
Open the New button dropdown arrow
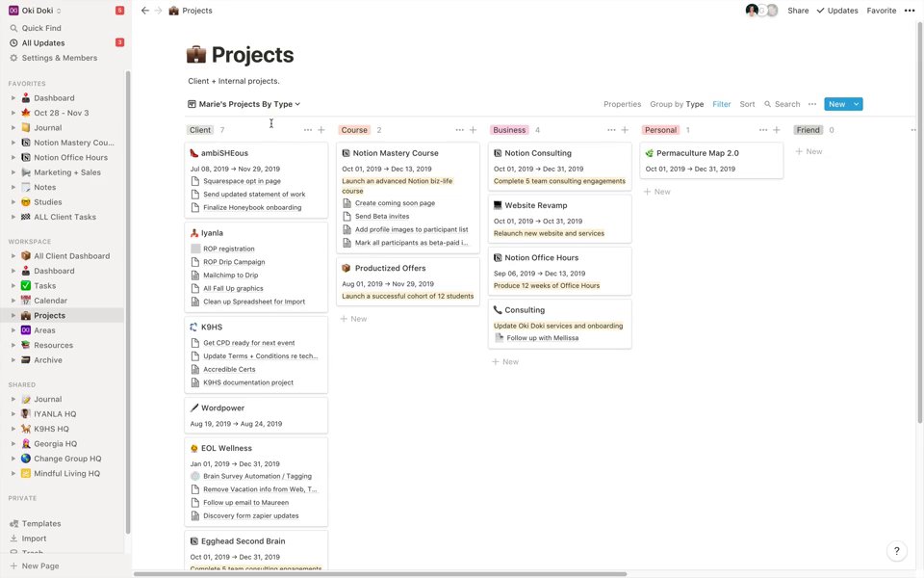[857, 104]
